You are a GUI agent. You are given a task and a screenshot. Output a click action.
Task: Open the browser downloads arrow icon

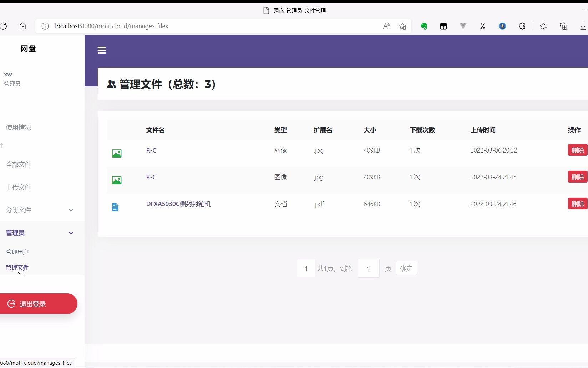click(x=583, y=26)
